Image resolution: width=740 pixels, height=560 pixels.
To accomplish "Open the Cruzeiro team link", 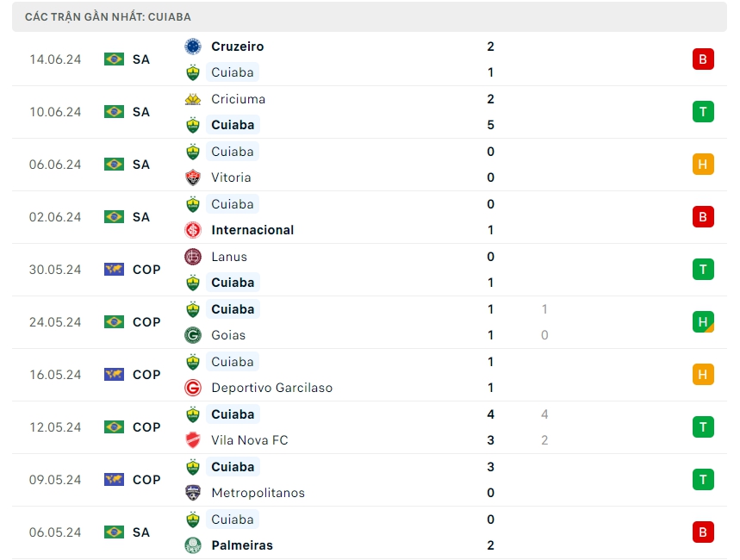I will click(238, 47).
